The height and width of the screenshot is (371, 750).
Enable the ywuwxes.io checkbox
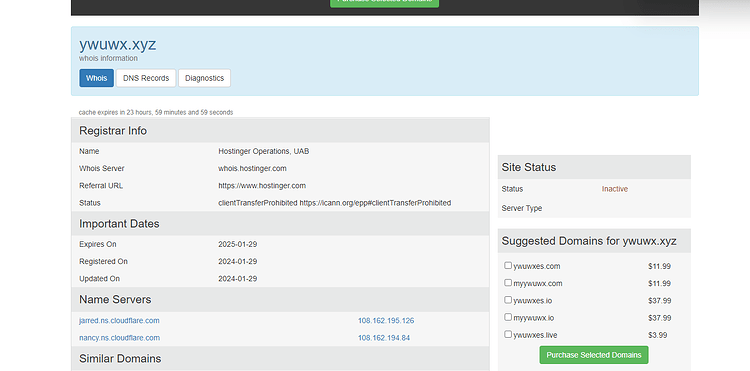[508, 300]
